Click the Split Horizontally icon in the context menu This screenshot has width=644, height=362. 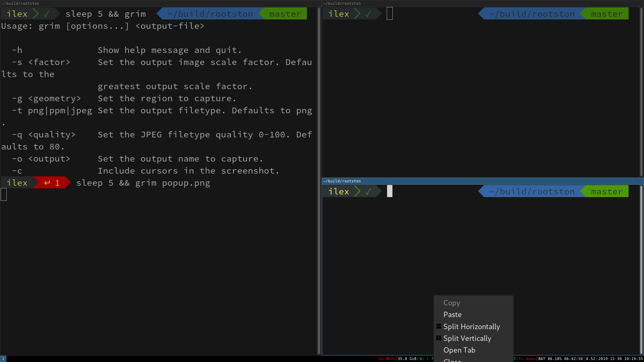[x=439, y=326]
